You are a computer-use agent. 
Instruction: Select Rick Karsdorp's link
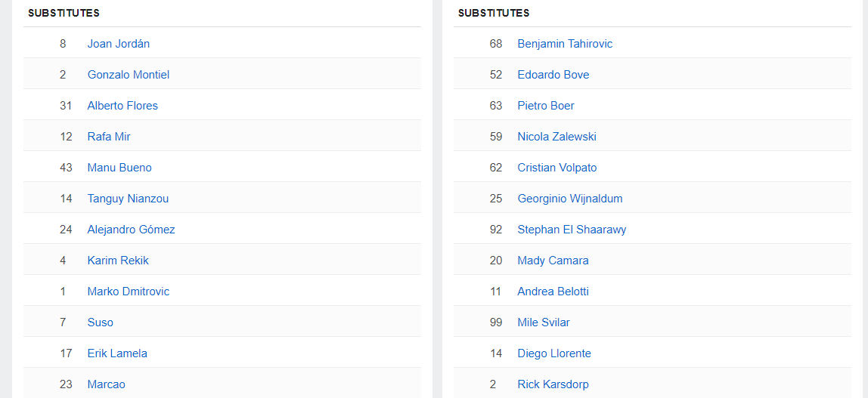[553, 384]
